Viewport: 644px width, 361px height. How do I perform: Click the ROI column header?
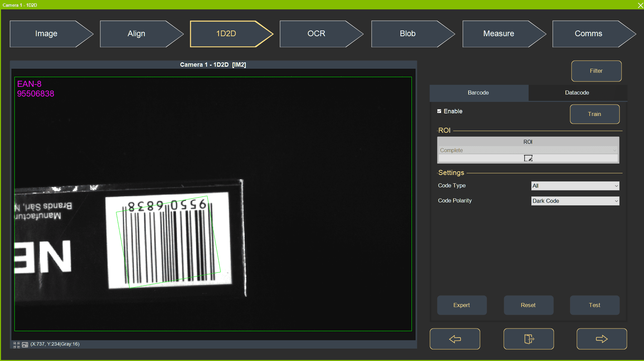click(528, 142)
